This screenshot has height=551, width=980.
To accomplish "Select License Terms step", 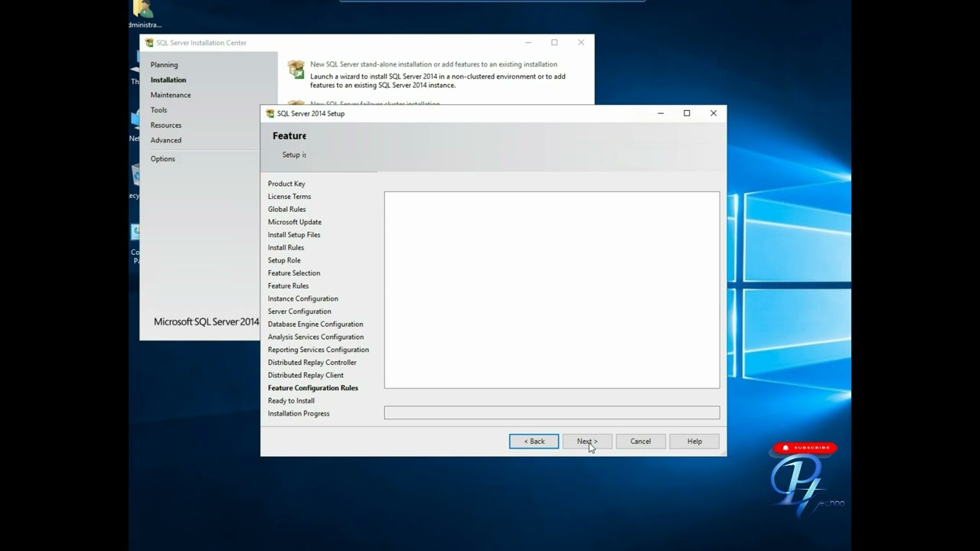I will [289, 197].
